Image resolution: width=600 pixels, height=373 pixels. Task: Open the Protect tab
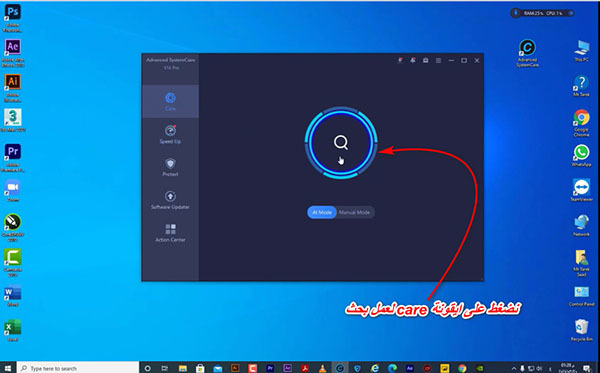pyautogui.click(x=170, y=167)
